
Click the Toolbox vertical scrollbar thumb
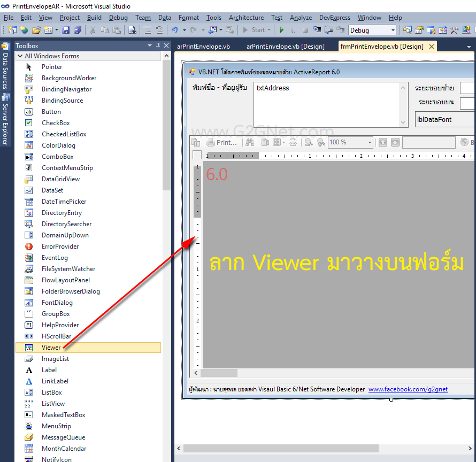pyautogui.click(x=166, y=125)
